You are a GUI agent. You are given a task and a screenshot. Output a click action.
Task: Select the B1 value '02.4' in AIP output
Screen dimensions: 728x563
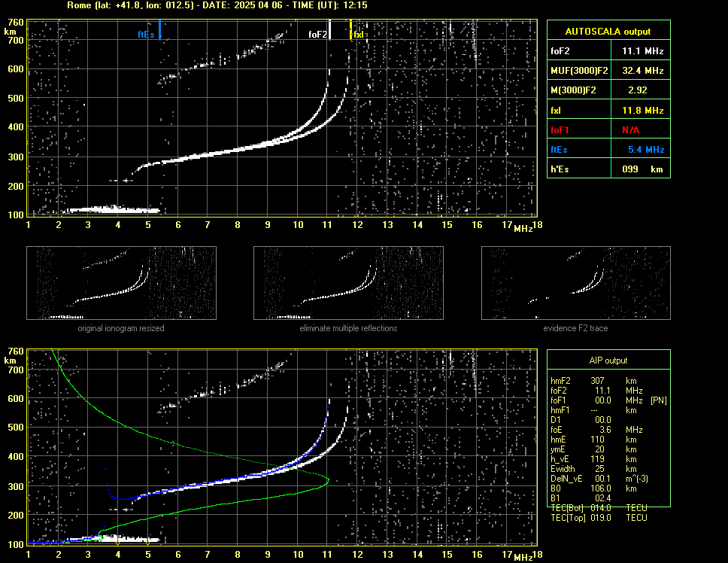(x=603, y=498)
